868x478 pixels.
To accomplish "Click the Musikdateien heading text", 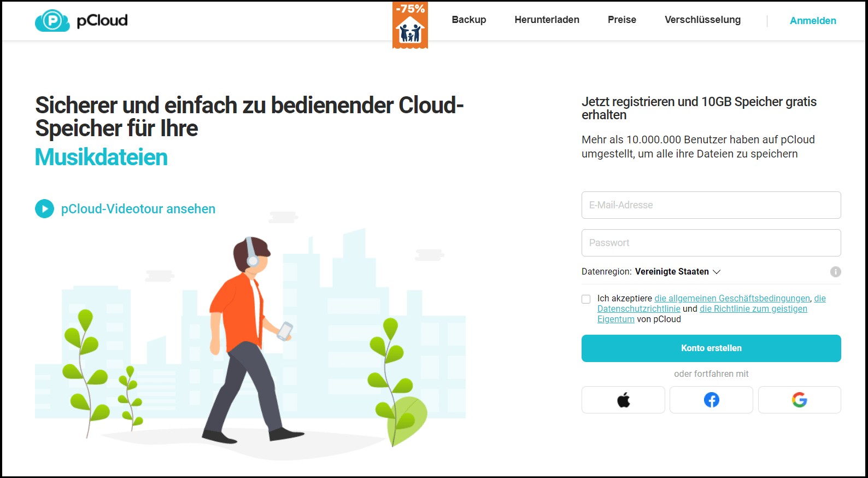I will tap(101, 158).
